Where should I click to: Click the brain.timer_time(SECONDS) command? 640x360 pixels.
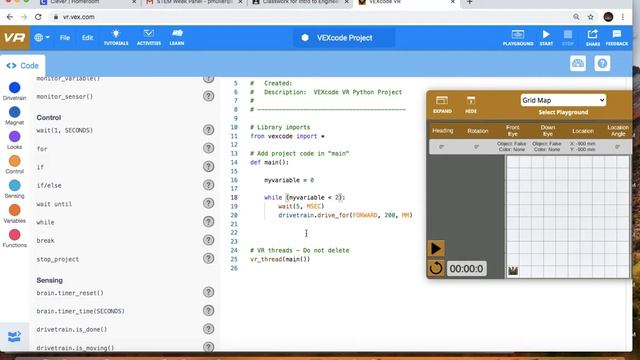pos(80,311)
